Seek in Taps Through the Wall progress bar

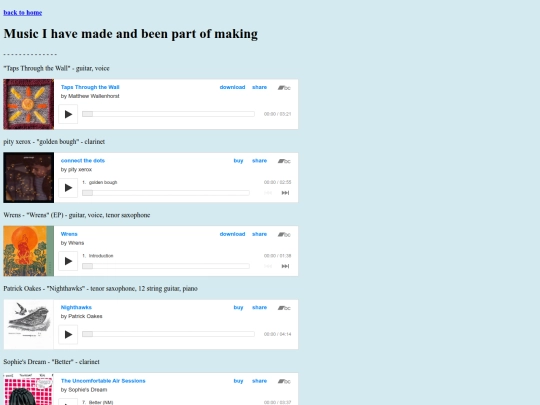tap(168, 114)
